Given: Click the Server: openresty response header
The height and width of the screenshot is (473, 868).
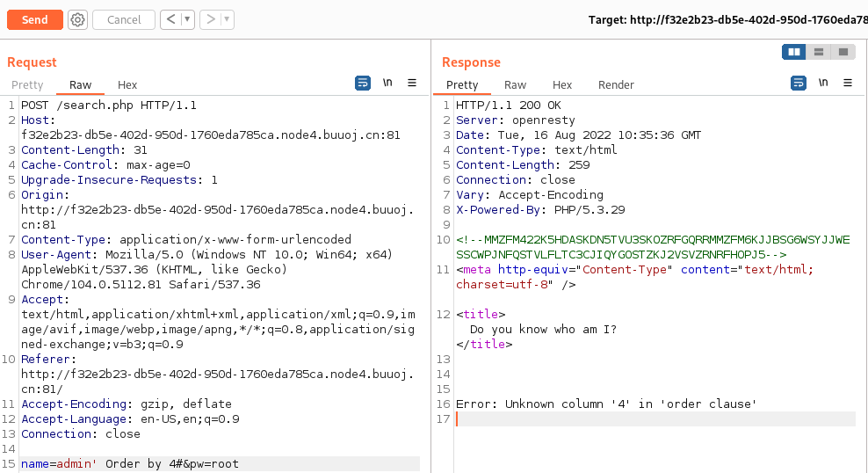Looking at the screenshot, I should [x=516, y=120].
